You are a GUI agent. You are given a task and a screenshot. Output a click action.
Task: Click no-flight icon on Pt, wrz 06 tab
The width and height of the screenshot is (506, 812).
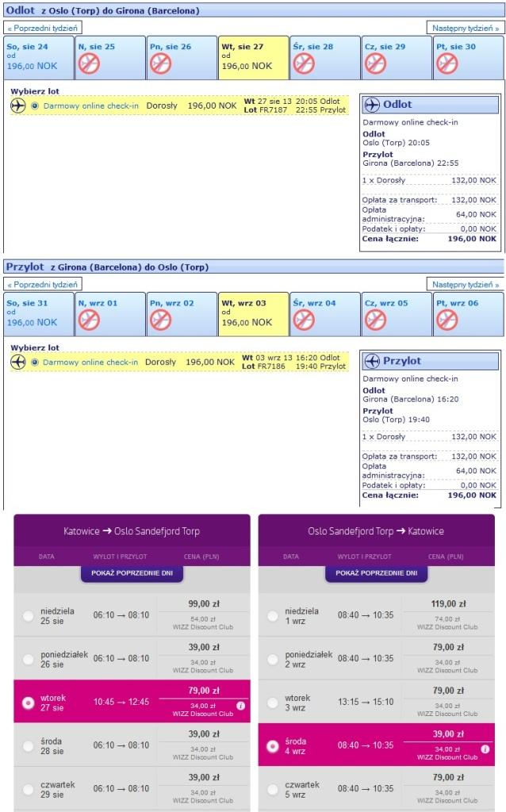(447, 320)
